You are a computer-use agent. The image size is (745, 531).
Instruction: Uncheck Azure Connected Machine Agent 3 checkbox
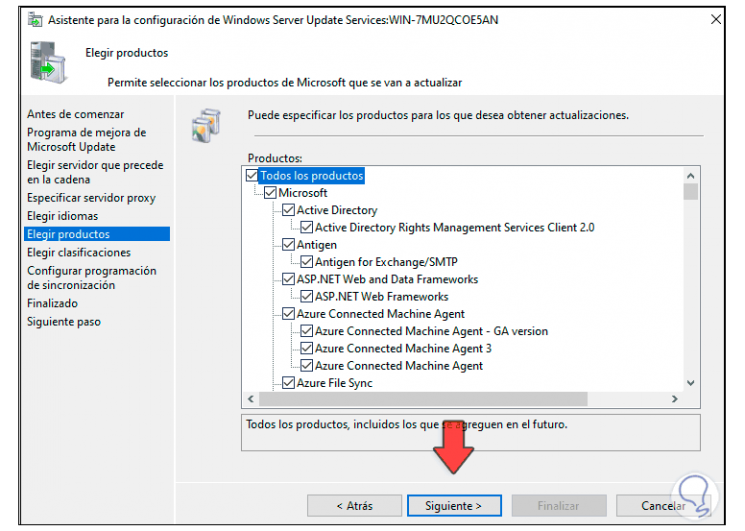click(x=307, y=348)
